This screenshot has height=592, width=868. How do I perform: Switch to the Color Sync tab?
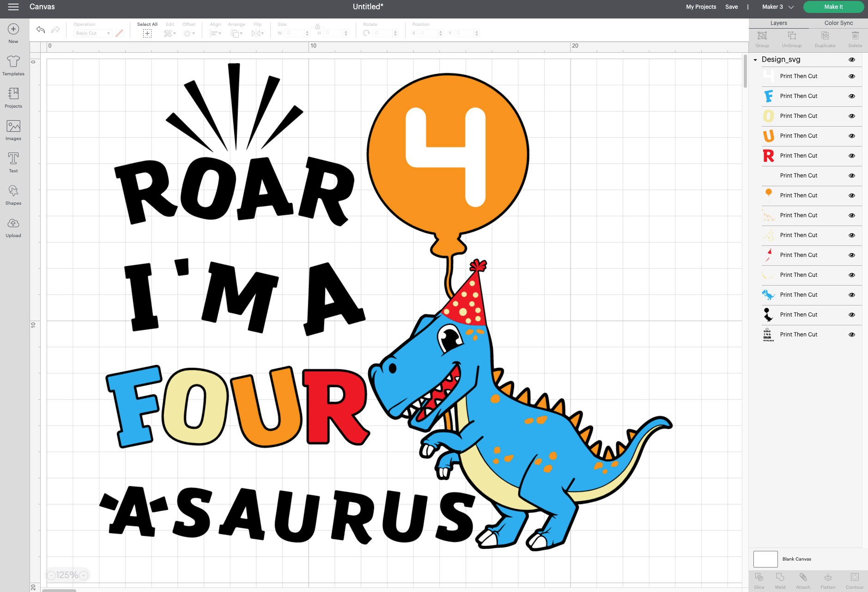(x=838, y=23)
